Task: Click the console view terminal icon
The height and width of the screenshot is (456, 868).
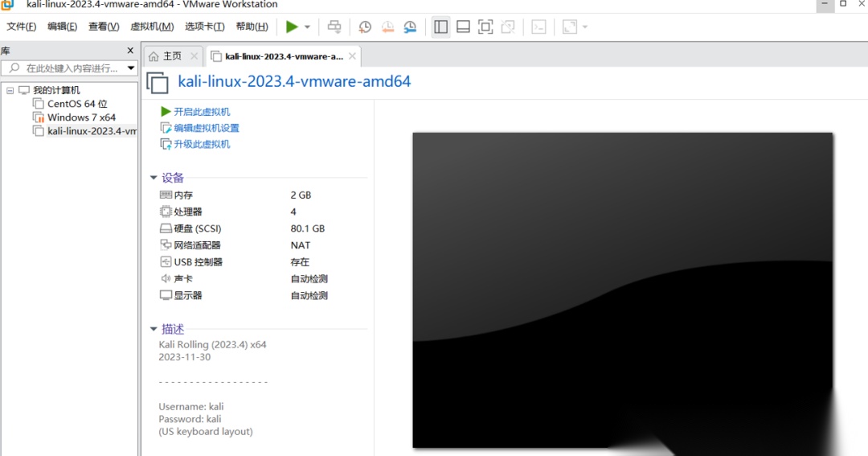Action: (x=538, y=27)
